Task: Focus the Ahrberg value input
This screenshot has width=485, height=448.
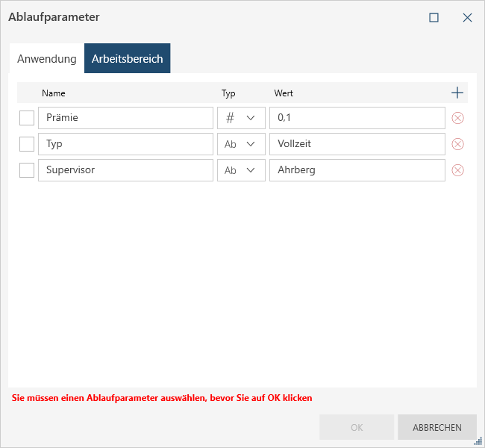Action: click(357, 170)
